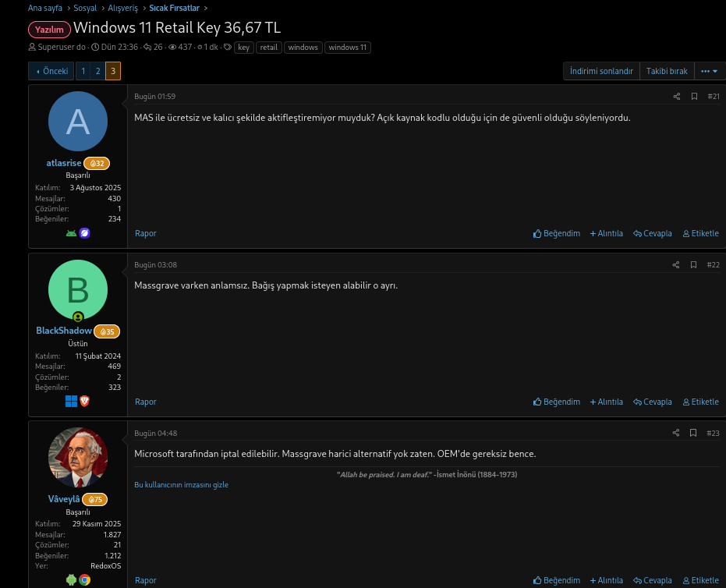Open thread starter Superuser do profile
This screenshot has height=588, width=726.
click(62, 47)
